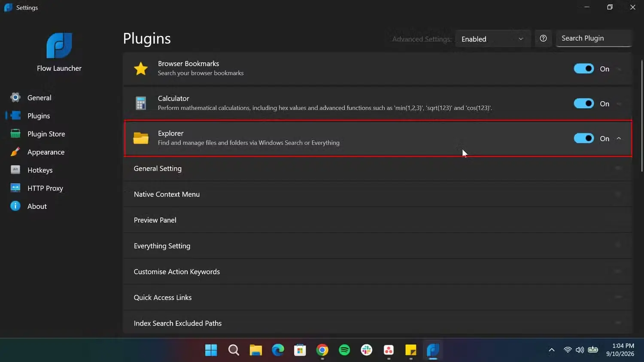Disable the Calculator plugin toggle
The height and width of the screenshot is (362, 644).
coord(584,103)
